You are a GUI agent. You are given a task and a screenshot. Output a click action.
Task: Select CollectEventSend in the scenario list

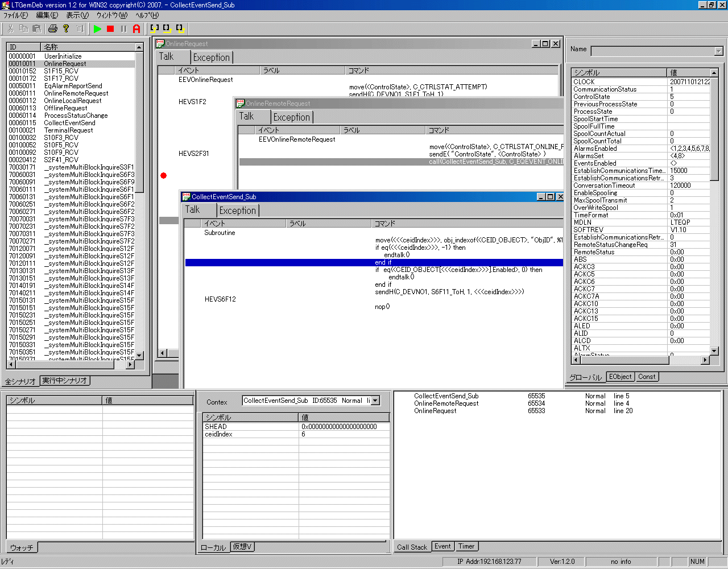coord(69,123)
